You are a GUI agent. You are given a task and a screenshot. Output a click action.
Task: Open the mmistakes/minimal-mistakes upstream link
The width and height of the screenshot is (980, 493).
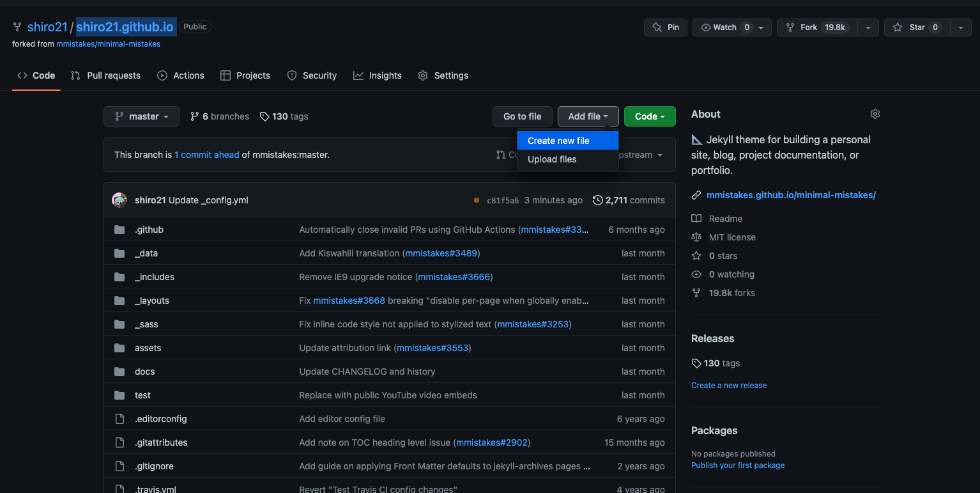click(x=109, y=44)
